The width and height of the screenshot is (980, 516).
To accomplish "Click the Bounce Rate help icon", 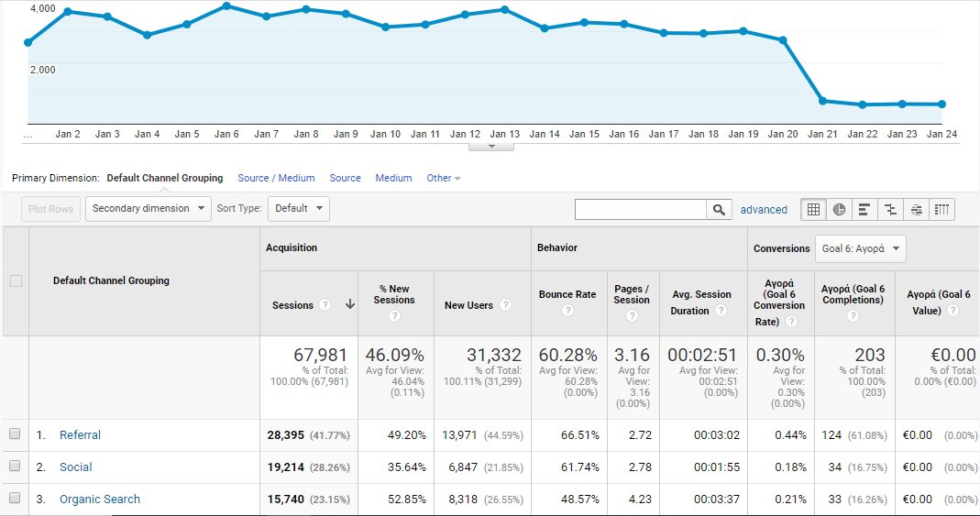I will click(x=567, y=311).
